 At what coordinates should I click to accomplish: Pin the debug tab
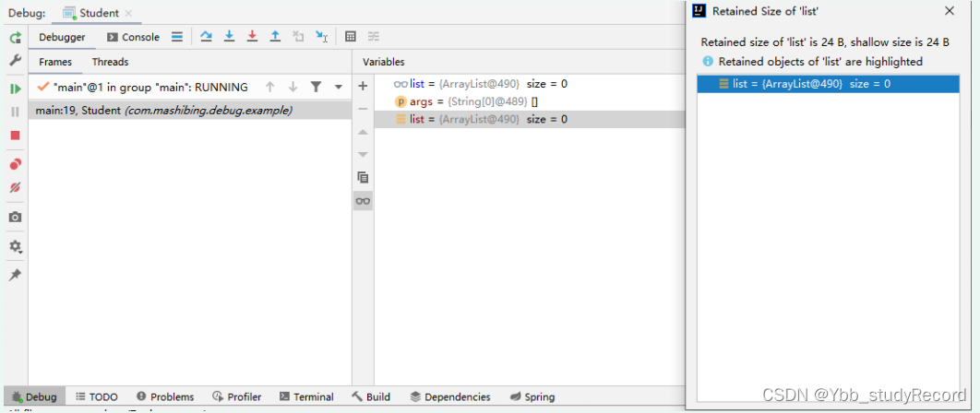15,275
